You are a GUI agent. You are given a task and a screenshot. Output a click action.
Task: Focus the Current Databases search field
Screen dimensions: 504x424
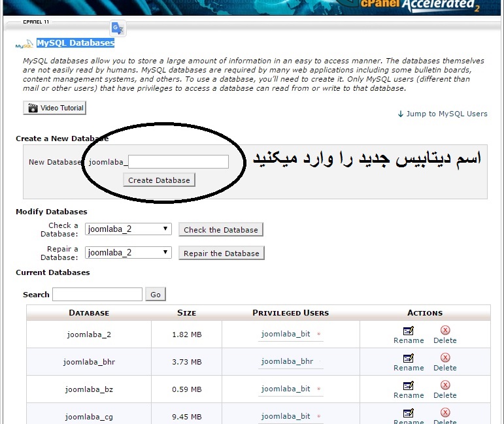(97, 294)
